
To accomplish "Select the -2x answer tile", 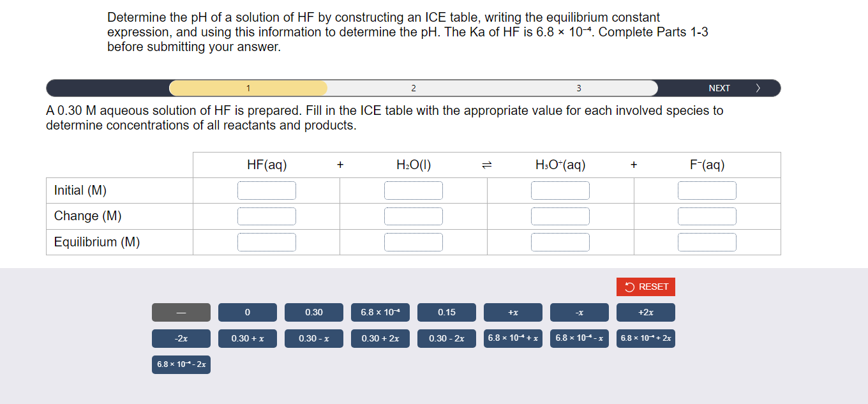I will pos(181,338).
